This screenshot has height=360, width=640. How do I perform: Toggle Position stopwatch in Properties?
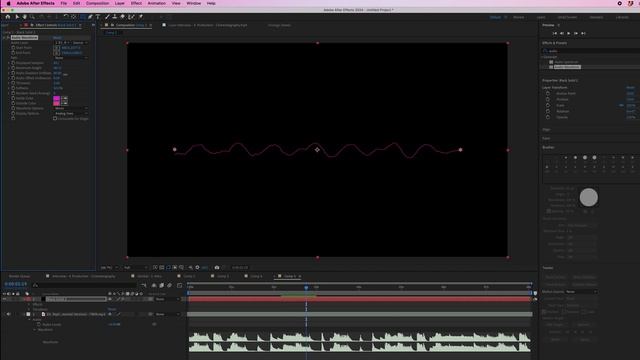[548, 99]
